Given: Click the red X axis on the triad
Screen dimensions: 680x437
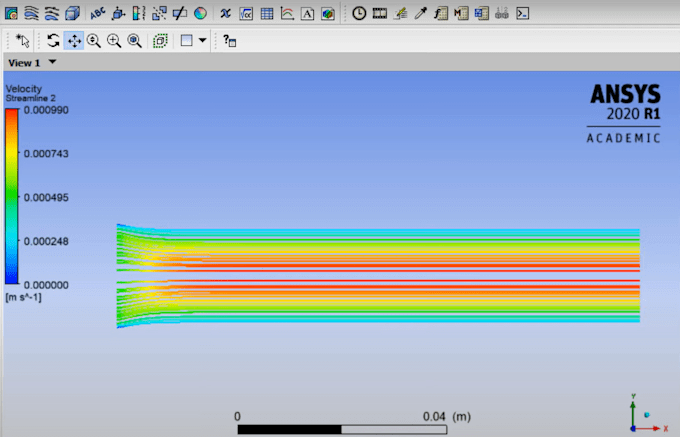Looking at the screenshot, I should 649,429.
